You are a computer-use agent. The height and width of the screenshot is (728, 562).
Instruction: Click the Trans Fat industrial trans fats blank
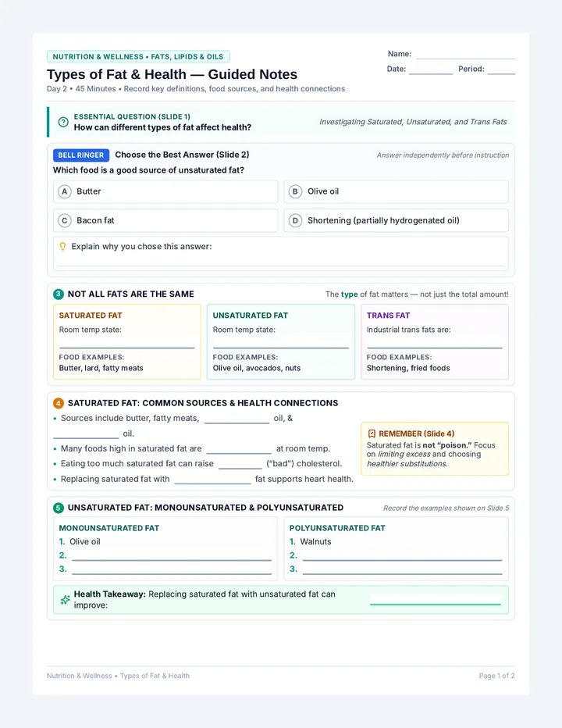coord(434,344)
